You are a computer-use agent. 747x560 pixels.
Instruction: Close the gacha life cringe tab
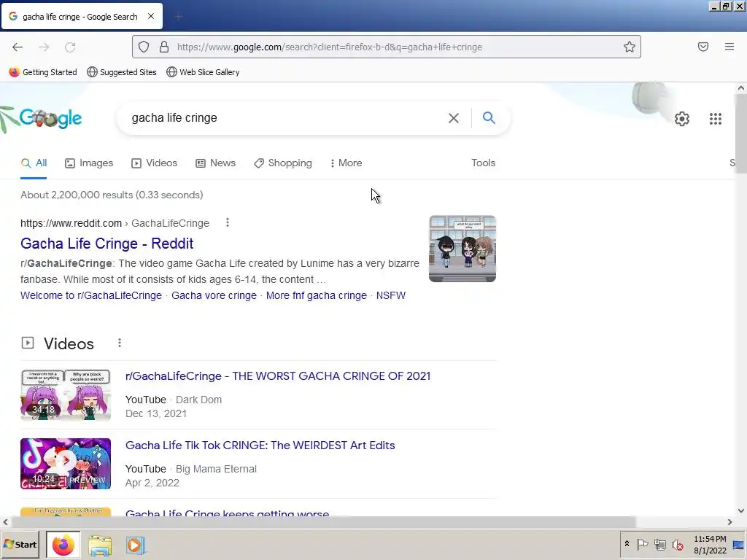[x=151, y=16]
